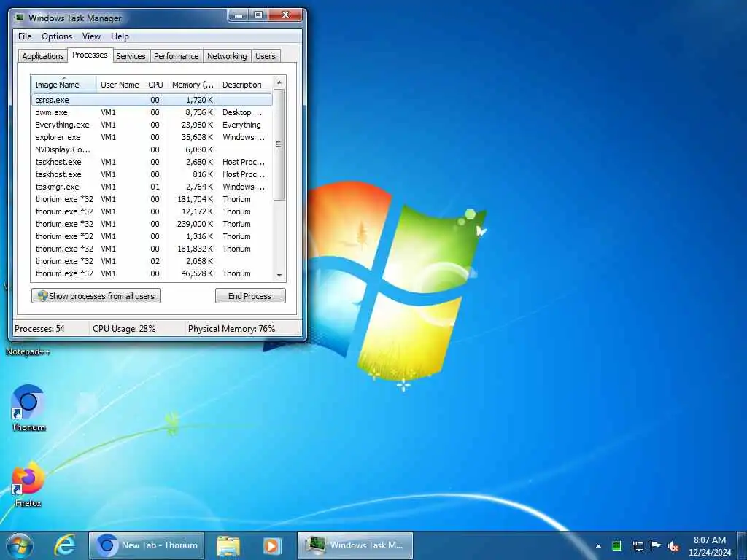
Task: Switch to the Services tab
Action: [131, 56]
